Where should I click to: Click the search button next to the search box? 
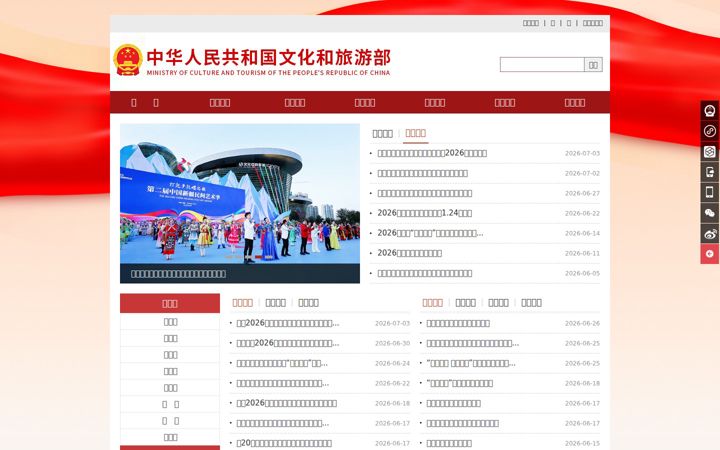593,65
